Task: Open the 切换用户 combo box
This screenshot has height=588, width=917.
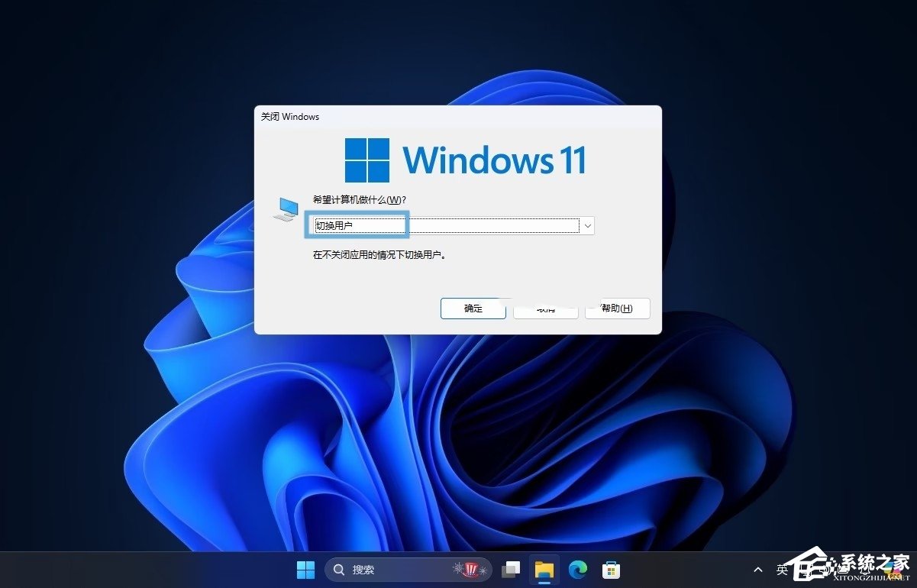Action: point(447,225)
